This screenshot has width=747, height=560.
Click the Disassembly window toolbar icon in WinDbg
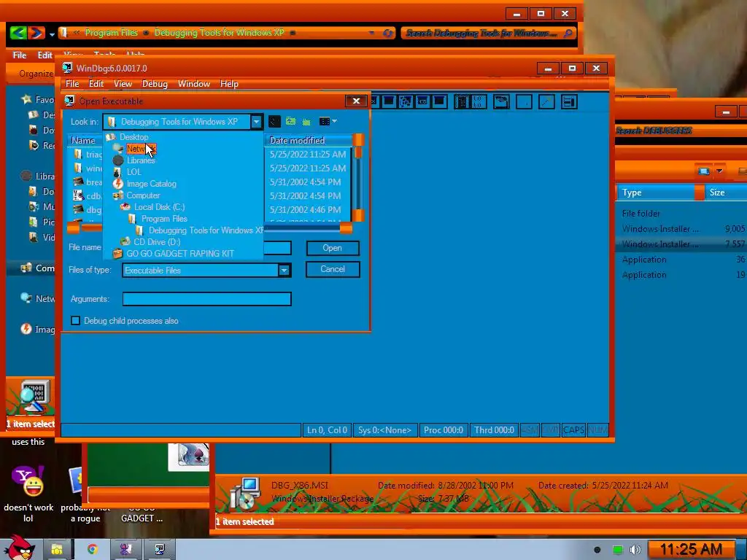(422, 101)
